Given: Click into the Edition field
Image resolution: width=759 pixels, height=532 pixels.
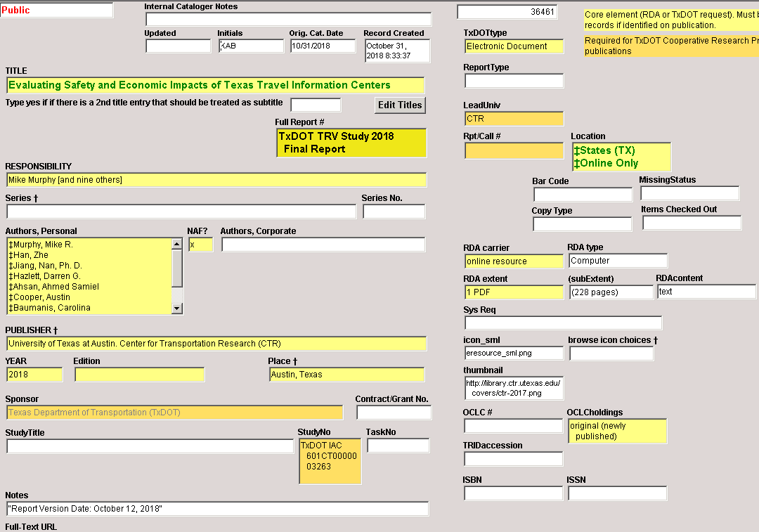Looking at the screenshot, I should pyautogui.click(x=139, y=375).
